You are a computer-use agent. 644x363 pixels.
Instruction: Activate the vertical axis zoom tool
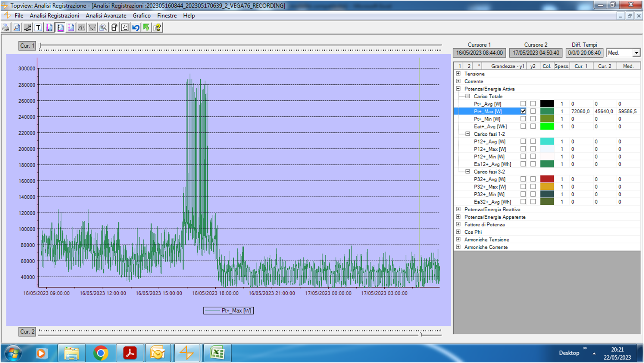pyautogui.click(x=60, y=28)
